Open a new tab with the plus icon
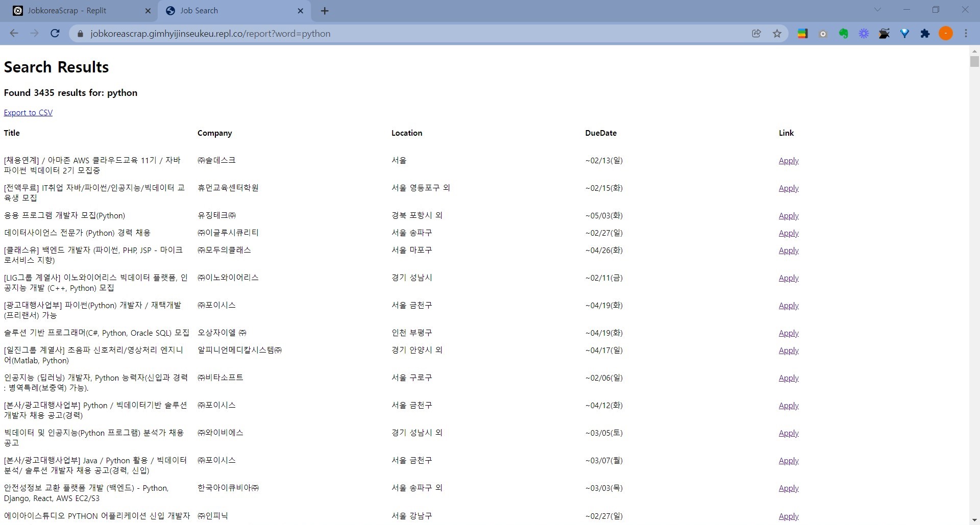 pos(325,11)
